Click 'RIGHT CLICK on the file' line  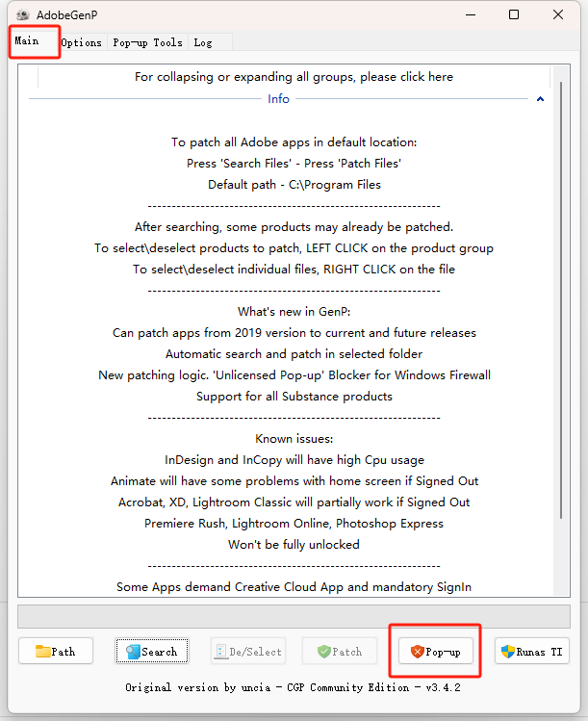294,269
